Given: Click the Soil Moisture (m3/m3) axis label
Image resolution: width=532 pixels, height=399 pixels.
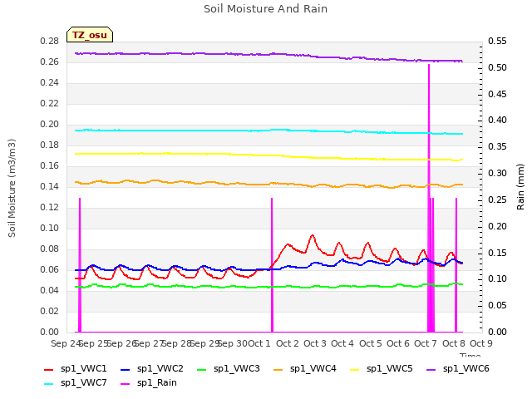Looking at the screenshot, I should [x=12, y=188].
